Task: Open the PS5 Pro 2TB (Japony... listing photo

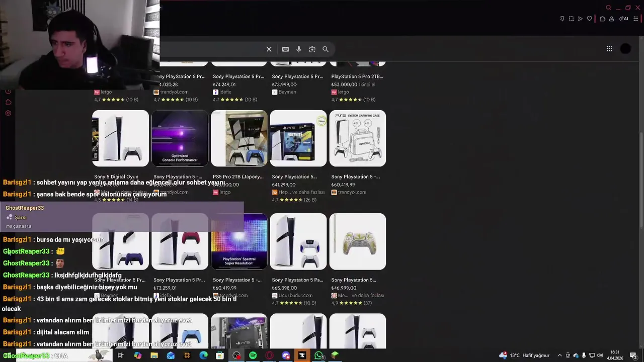Action: pyautogui.click(x=239, y=138)
